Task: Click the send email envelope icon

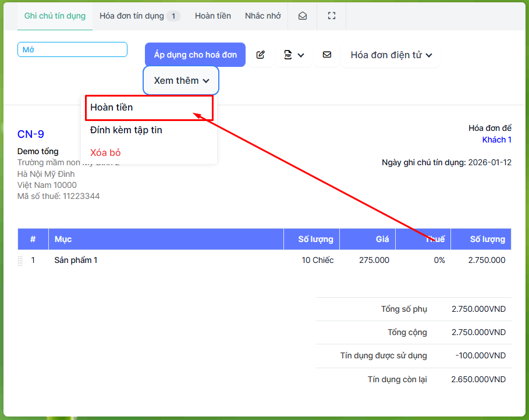Action: [326, 55]
